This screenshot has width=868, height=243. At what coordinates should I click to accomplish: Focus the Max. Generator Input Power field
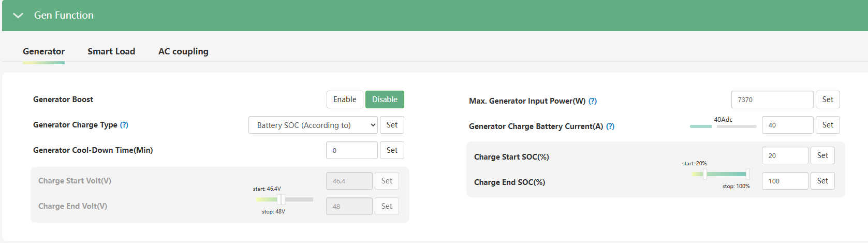pos(772,99)
